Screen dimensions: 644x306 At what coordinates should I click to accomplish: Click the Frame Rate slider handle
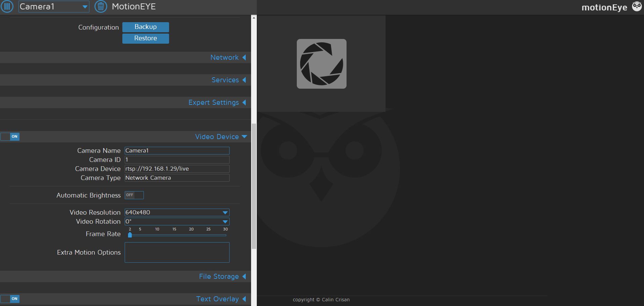[x=130, y=235]
